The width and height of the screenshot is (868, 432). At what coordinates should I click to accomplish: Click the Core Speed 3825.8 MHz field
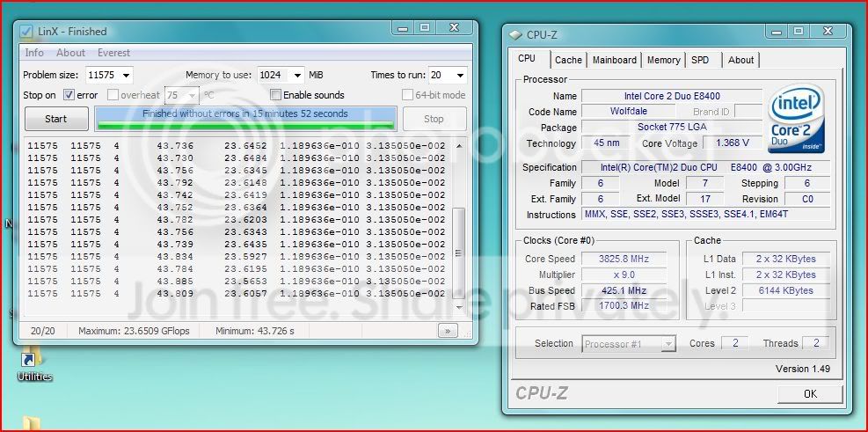pos(624,259)
